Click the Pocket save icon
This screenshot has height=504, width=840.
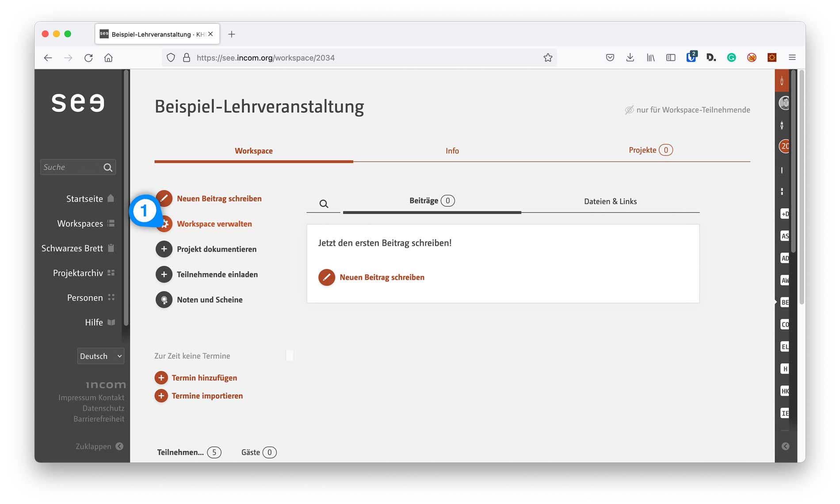[x=610, y=57]
